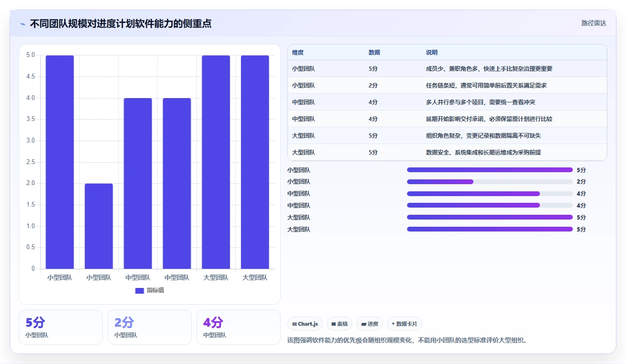The width and height of the screenshot is (626, 364).
Task: Click the 进度 tag
Action: pos(370,324)
